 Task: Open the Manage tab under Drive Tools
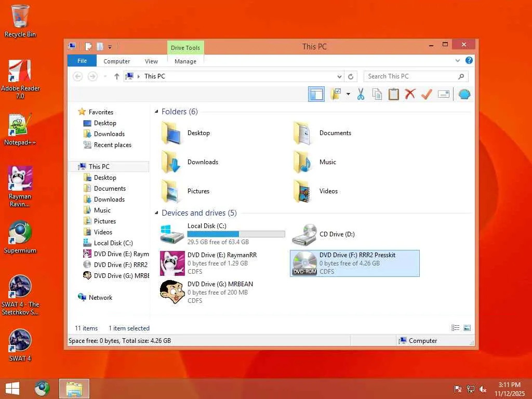(185, 61)
